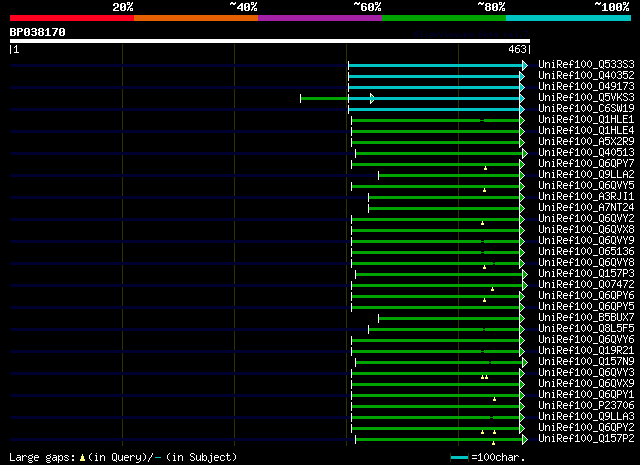This screenshot has width=640, height=465.
Task: Select the UniRef100_Q157N9 label
Action: tap(586, 362)
